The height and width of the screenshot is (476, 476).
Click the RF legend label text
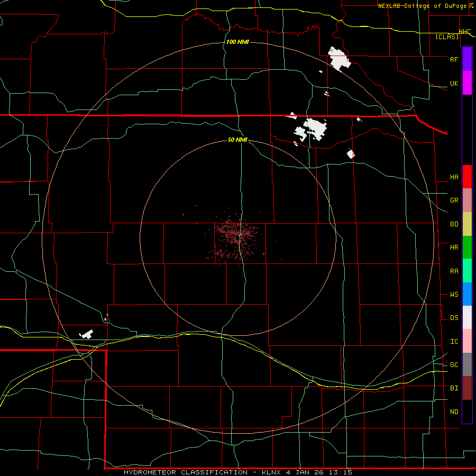454,59
